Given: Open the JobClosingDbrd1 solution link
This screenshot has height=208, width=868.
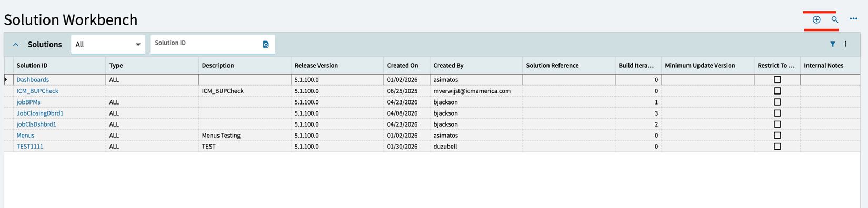Looking at the screenshot, I should (x=40, y=113).
